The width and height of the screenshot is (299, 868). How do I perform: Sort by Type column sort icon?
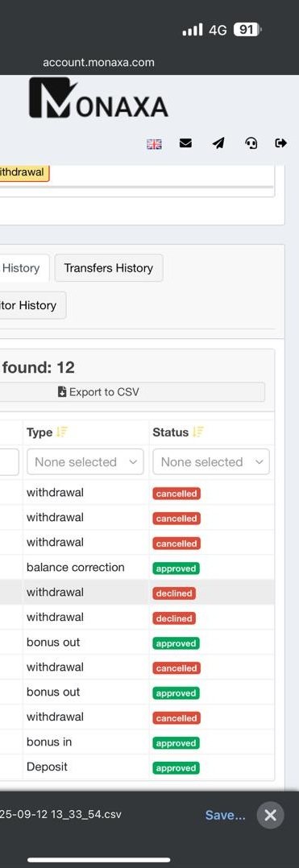pos(61,432)
